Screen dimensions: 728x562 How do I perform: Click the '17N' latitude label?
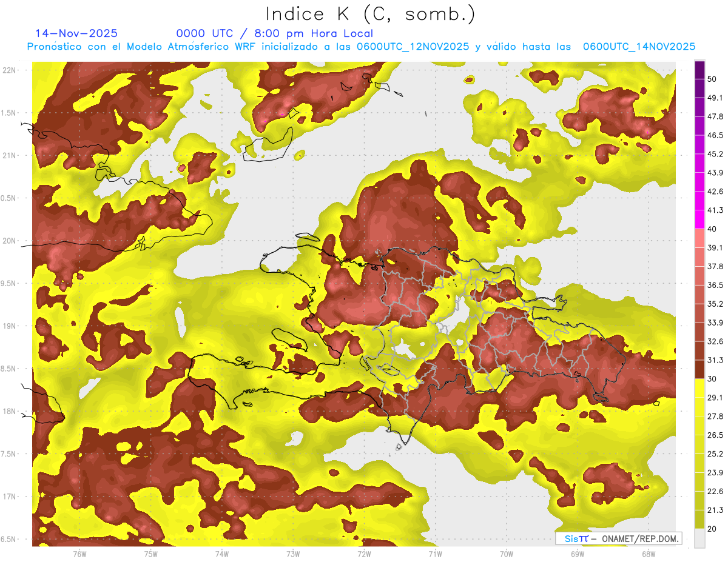pyautogui.click(x=10, y=497)
